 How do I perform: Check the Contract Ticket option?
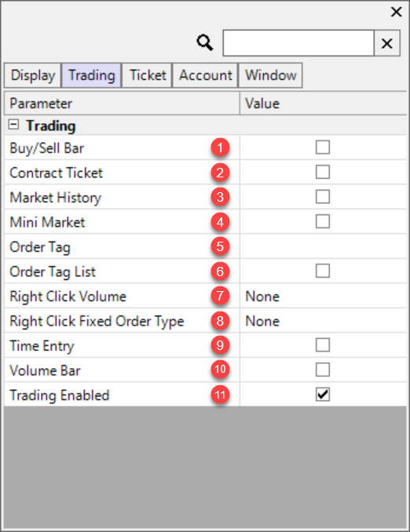(x=322, y=172)
